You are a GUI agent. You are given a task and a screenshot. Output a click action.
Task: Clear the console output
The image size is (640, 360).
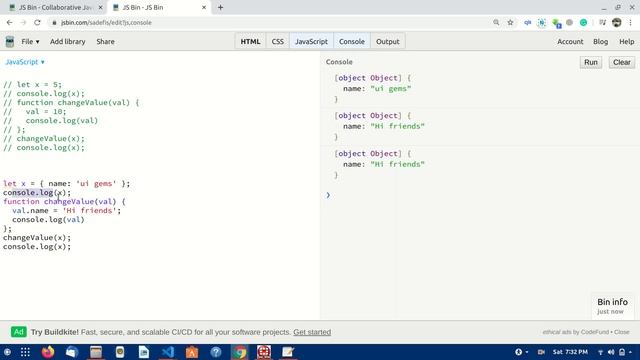(622, 62)
